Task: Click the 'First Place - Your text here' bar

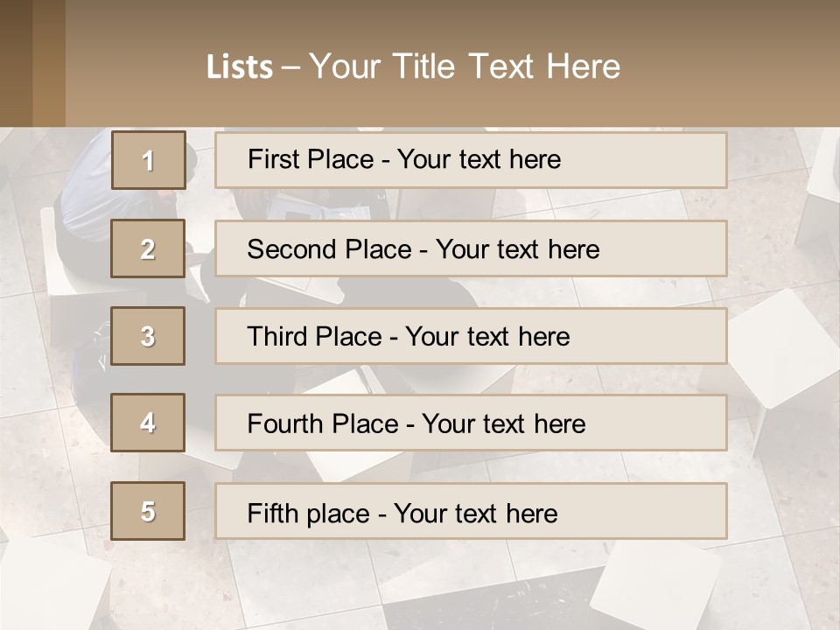Action: pyautogui.click(x=471, y=160)
